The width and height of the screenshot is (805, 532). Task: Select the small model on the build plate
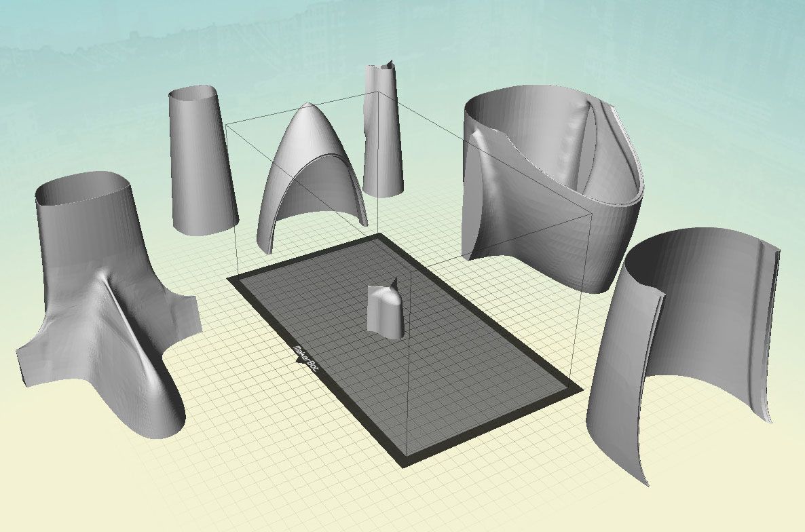[x=384, y=311]
